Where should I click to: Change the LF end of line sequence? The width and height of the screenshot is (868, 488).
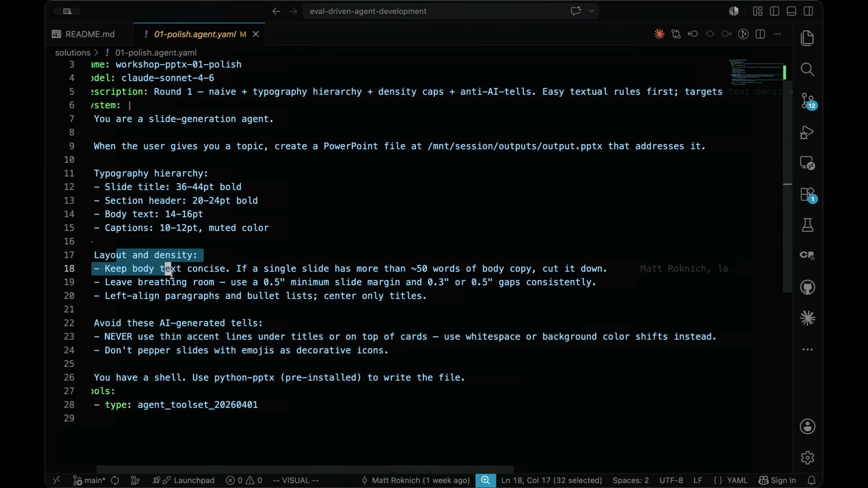point(698,480)
